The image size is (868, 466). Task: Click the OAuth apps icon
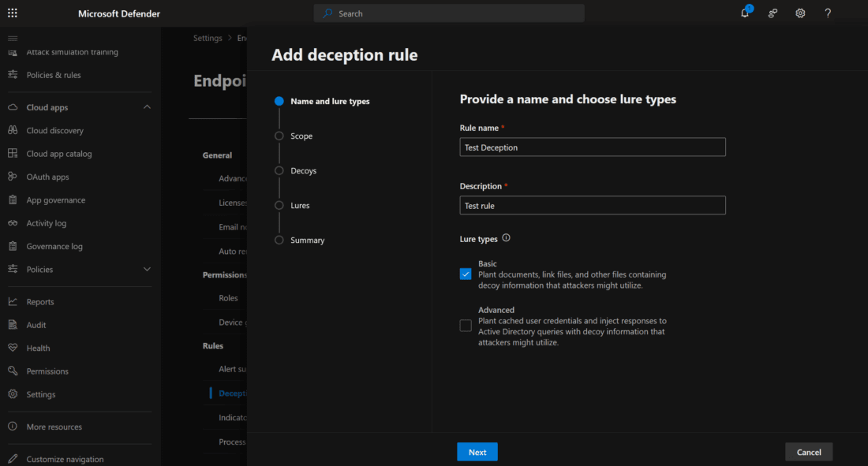[13, 177]
